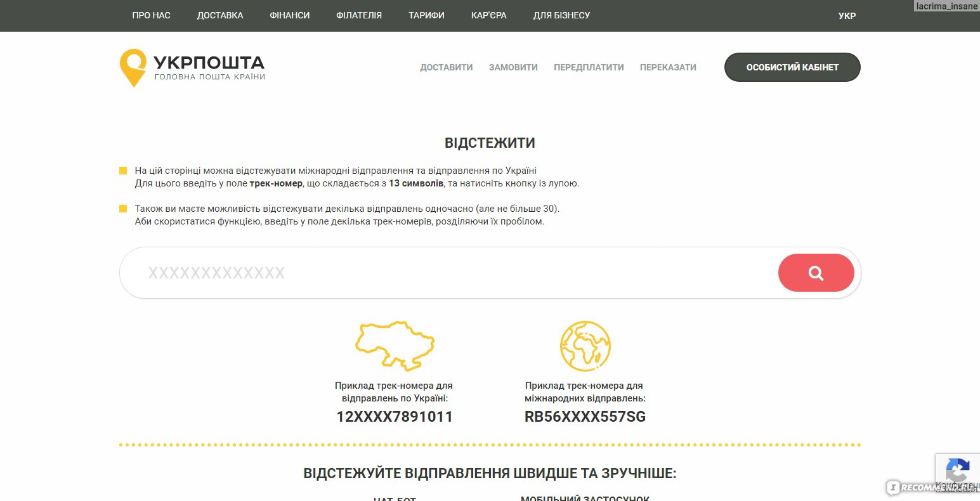Click the Ukrposhta yellow pin logo
This screenshot has height=501, width=980.
133,68
